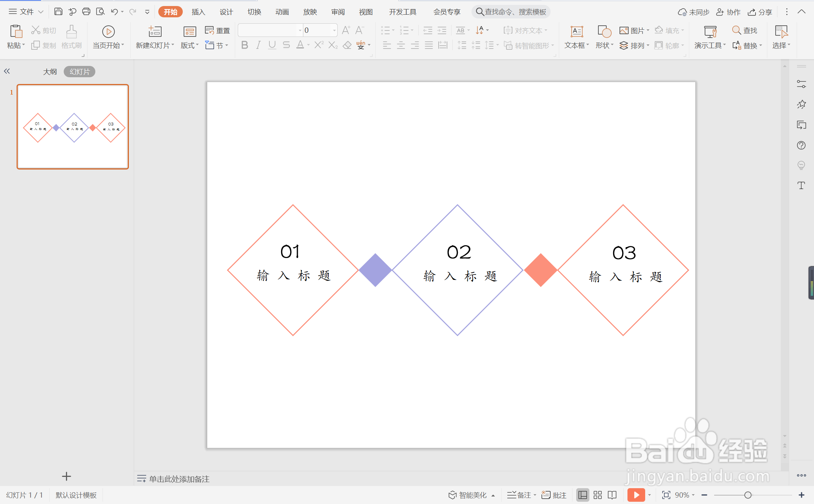Click the Print icon
The width and height of the screenshot is (814, 504).
pyautogui.click(x=86, y=12)
